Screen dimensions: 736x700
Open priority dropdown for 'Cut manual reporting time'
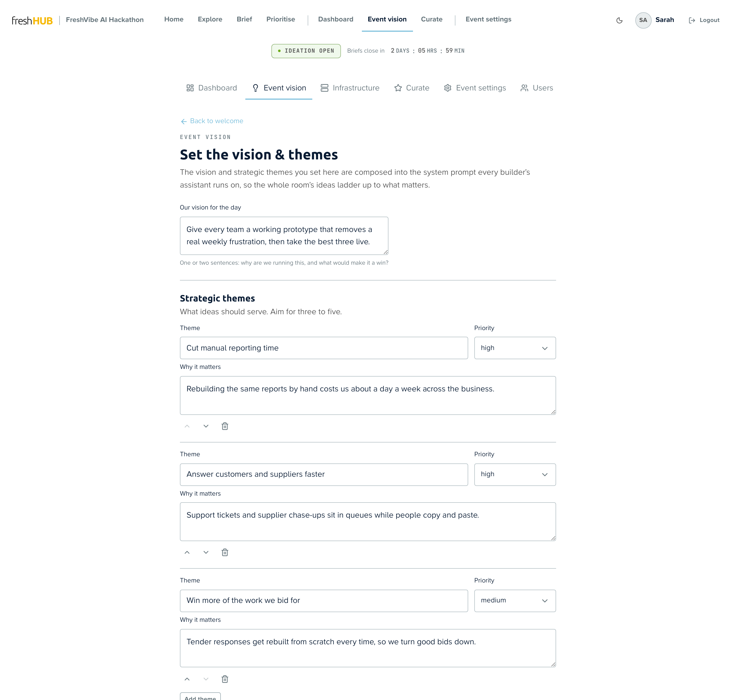click(x=515, y=348)
